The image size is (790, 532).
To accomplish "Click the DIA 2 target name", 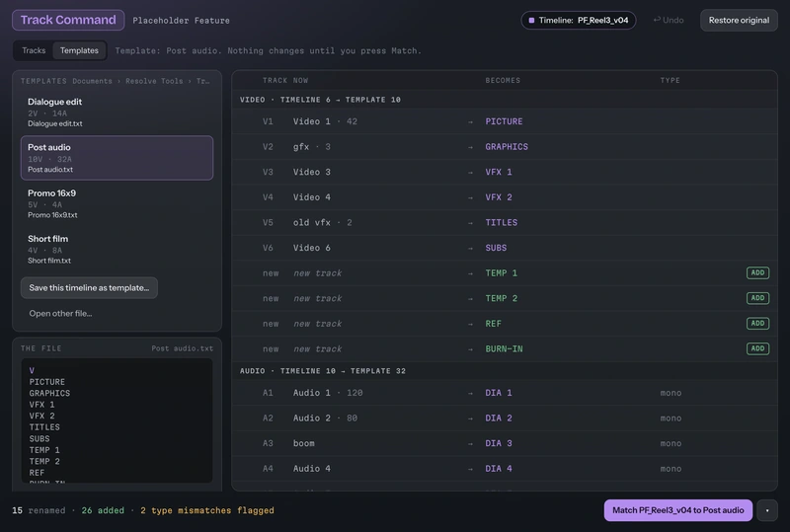I will pyautogui.click(x=499, y=418).
